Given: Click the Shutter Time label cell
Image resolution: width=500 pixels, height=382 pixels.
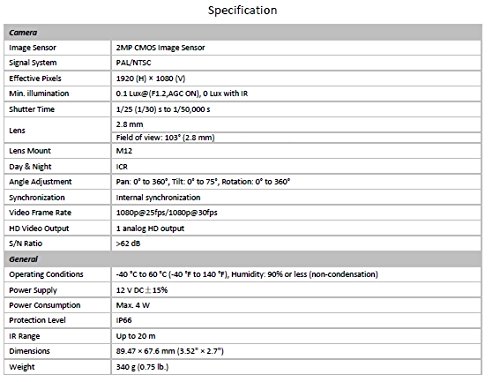Looking at the screenshot, I should click(x=57, y=109).
